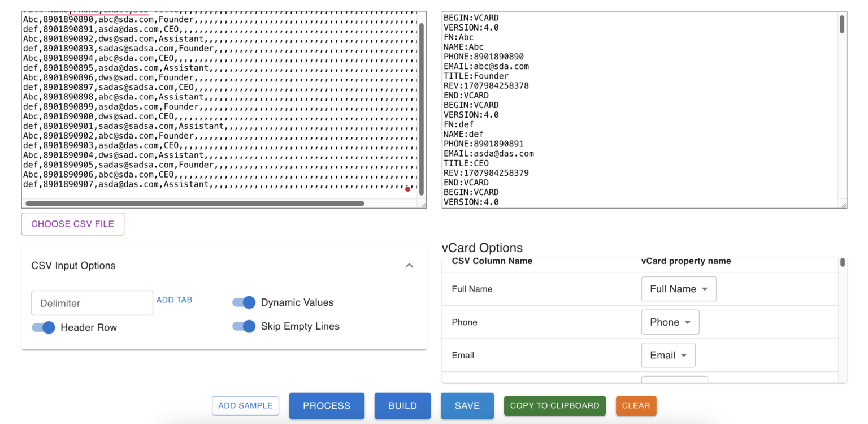Click the BUILD button

tap(402, 405)
